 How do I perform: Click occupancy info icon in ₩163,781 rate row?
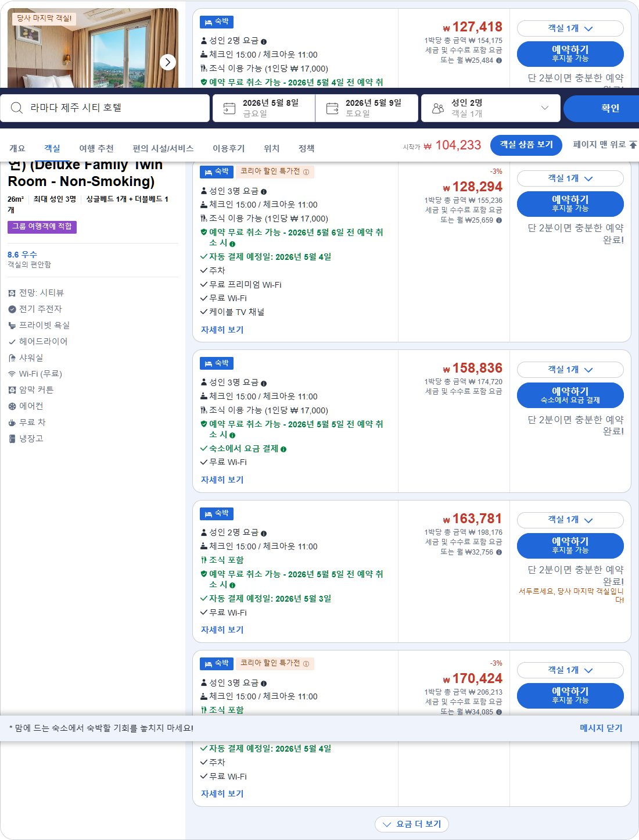tap(264, 533)
